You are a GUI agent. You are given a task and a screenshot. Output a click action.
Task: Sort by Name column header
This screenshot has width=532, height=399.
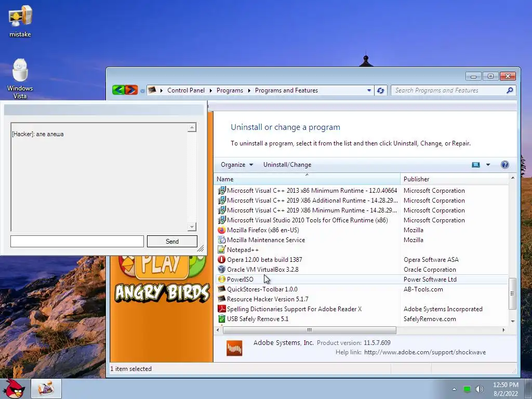point(307,179)
